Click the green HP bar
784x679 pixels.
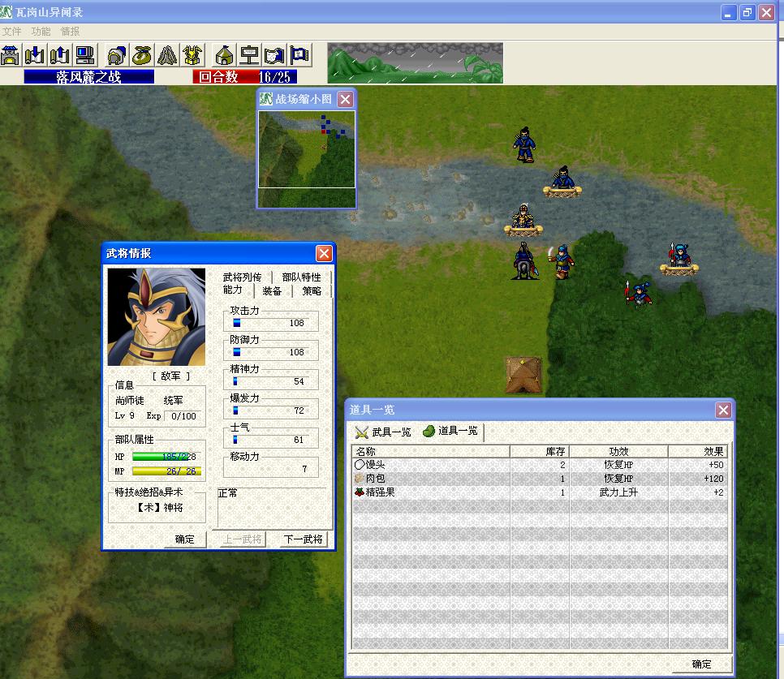(x=166, y=456)
